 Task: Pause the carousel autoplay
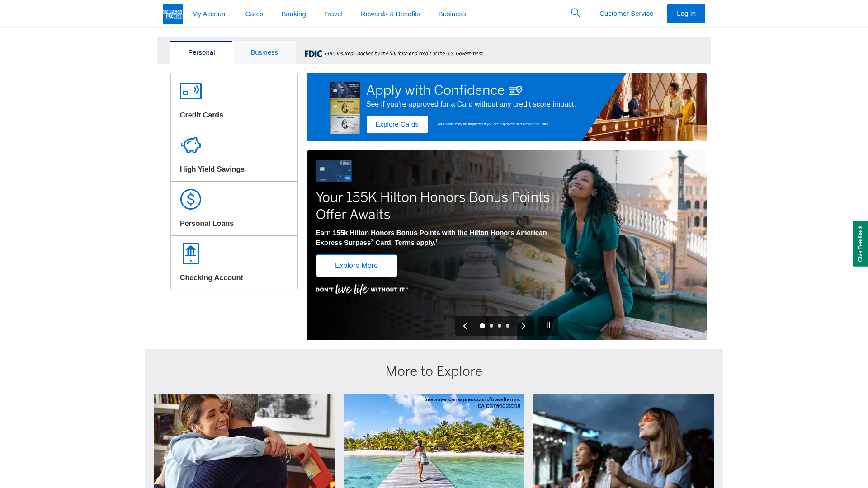(548, 325)
